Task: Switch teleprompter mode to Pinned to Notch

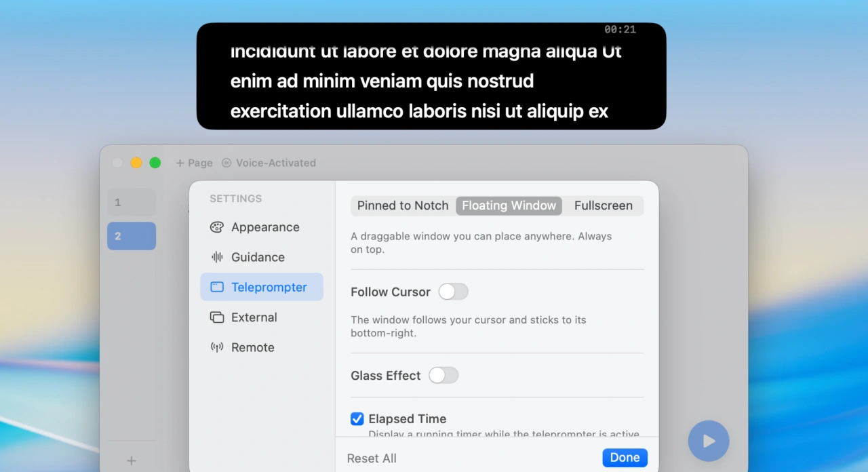Action: tap(402, 205)
